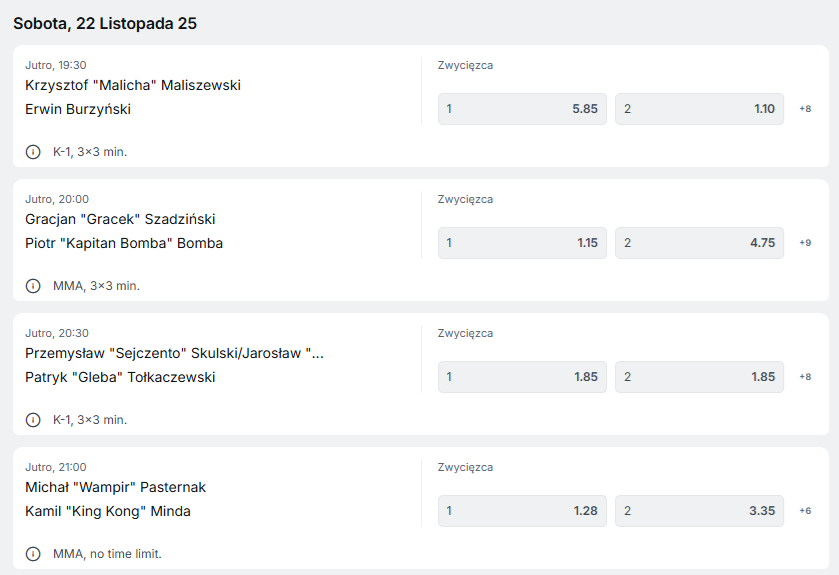Choose Tołkaczewski win at 1.85
Viewport: 839px width, 575px height.
tap(699, 377)
